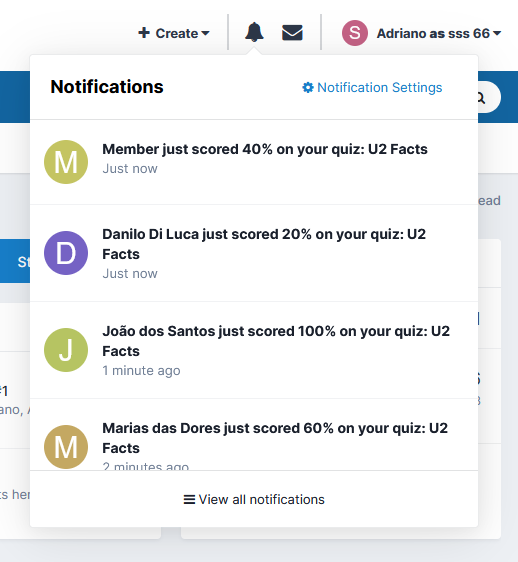Expand the Create dropdown menu
The image size is (518, 562).
(174, 33)
